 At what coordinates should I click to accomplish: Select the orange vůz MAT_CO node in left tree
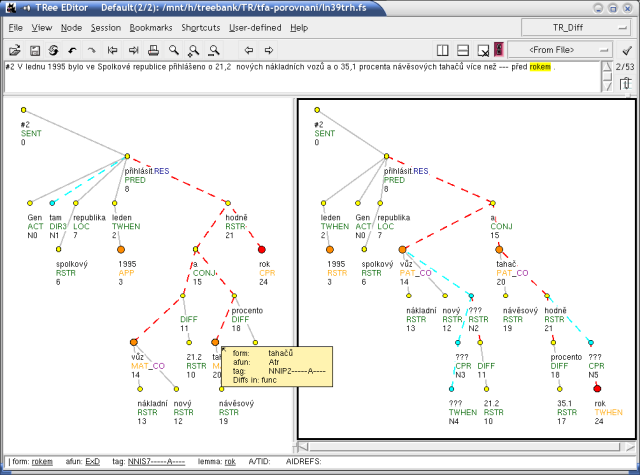[133, 342]
